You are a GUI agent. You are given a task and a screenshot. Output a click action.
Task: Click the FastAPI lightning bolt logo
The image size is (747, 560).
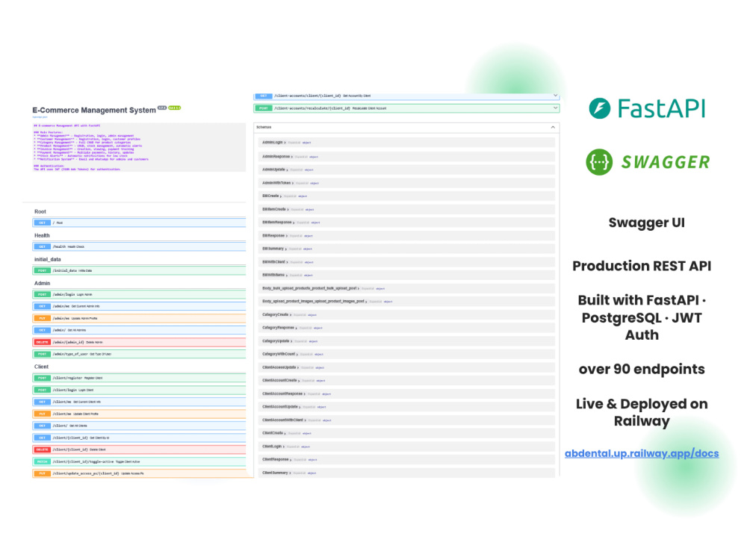tap(599, 108)
